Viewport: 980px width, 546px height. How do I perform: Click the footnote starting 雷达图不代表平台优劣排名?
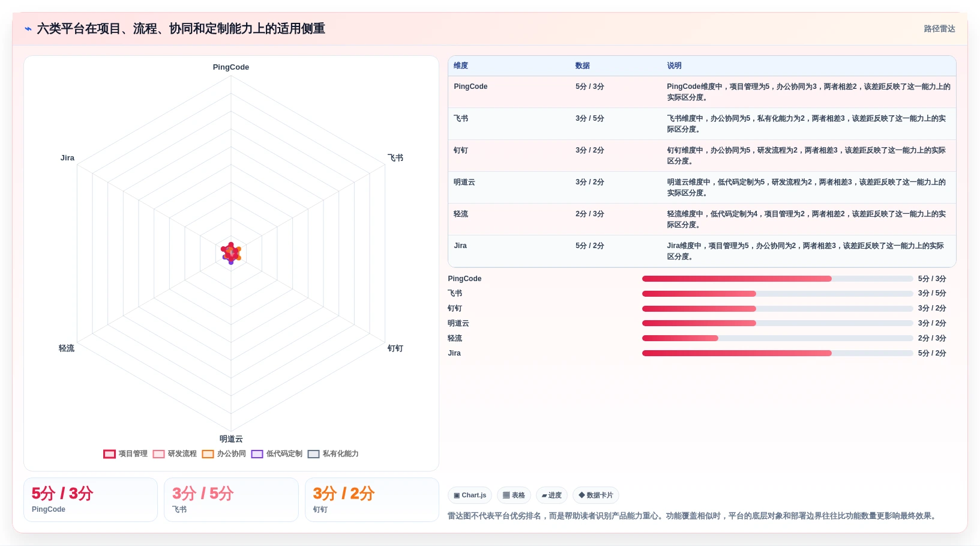(x=693, y=516)
